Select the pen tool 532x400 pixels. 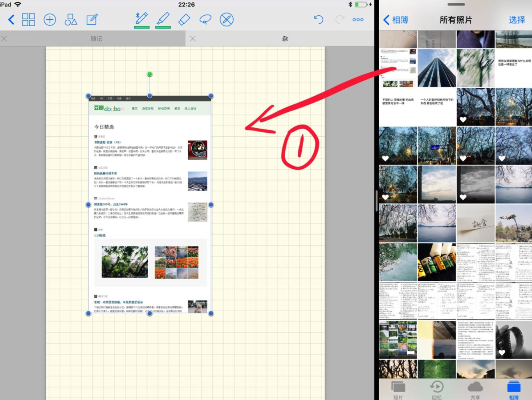point(142,19)
